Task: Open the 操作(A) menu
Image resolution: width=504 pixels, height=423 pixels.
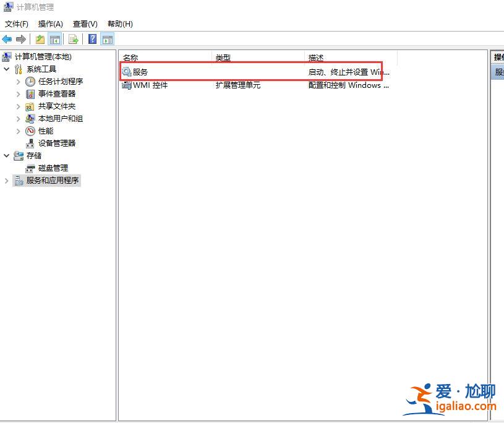Action: [50, 23]
